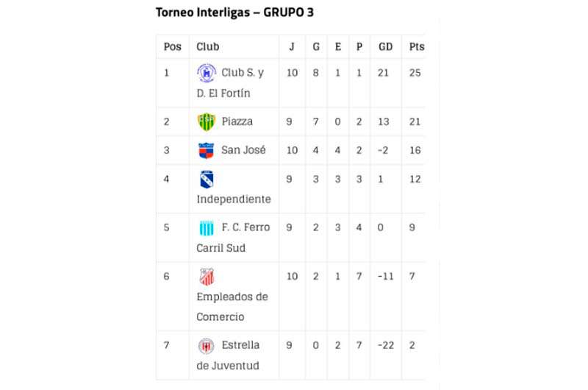
Task: Click the J games-played column header
Action: (x=292, y=47)
